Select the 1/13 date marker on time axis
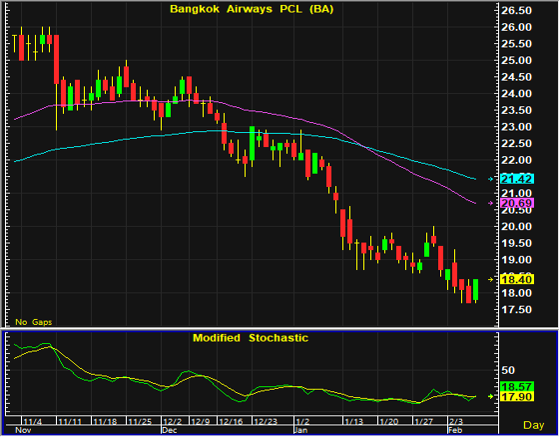This screenshot has width=560, height=437. (x=354, y=421)
